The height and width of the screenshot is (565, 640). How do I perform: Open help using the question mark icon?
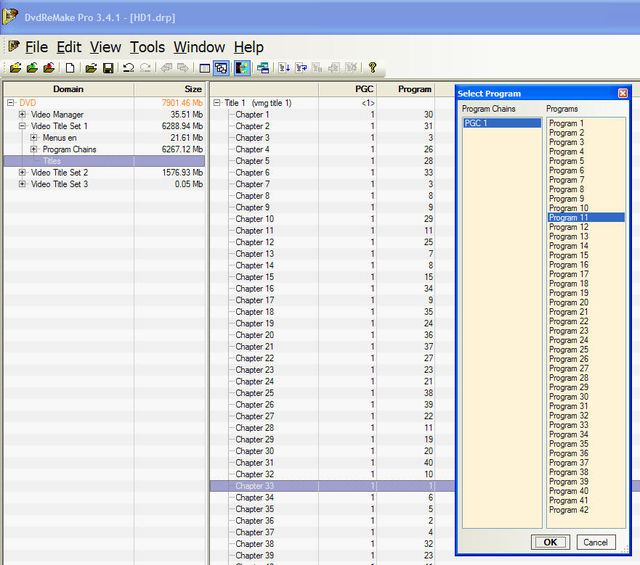tap(372, 67)
